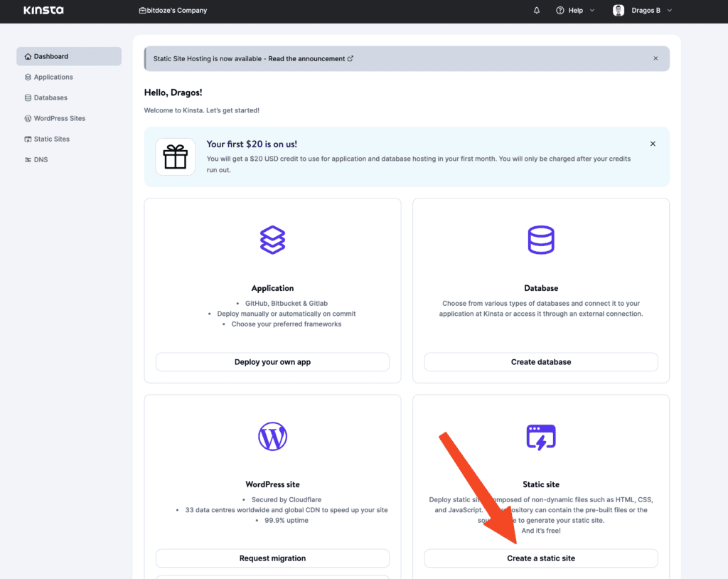
Task: Click the briefcase company icon
Action: (x=142, y=10)
